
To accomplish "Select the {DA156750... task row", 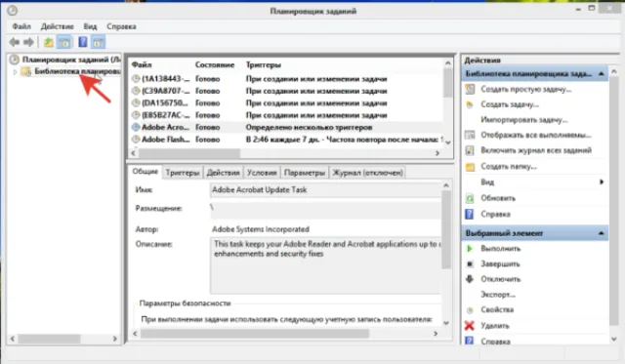I will pyautogui.click(x=286, y=103).
